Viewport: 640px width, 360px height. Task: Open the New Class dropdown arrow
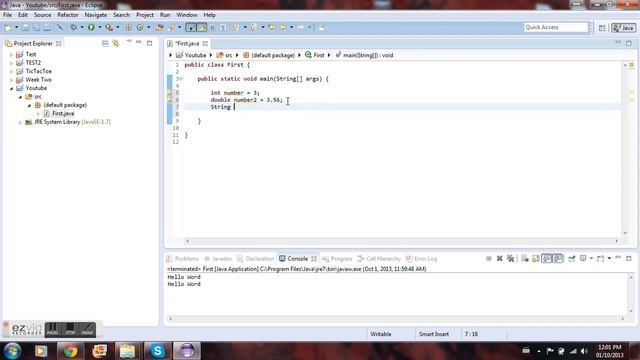(149, 27)
